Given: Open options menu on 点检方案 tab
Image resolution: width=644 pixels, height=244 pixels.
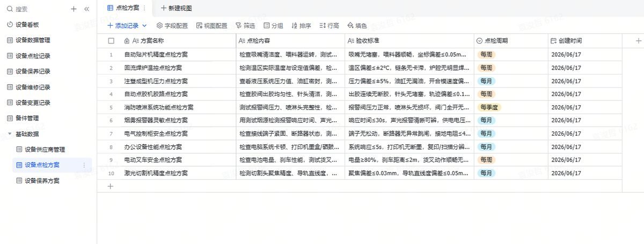Looking at the screenshot, I should click(144, 8).
